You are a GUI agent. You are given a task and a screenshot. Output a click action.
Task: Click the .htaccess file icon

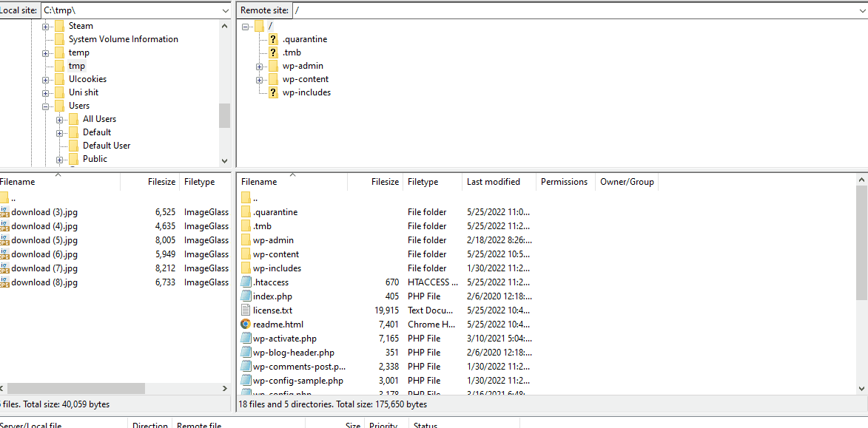point(246,282)
